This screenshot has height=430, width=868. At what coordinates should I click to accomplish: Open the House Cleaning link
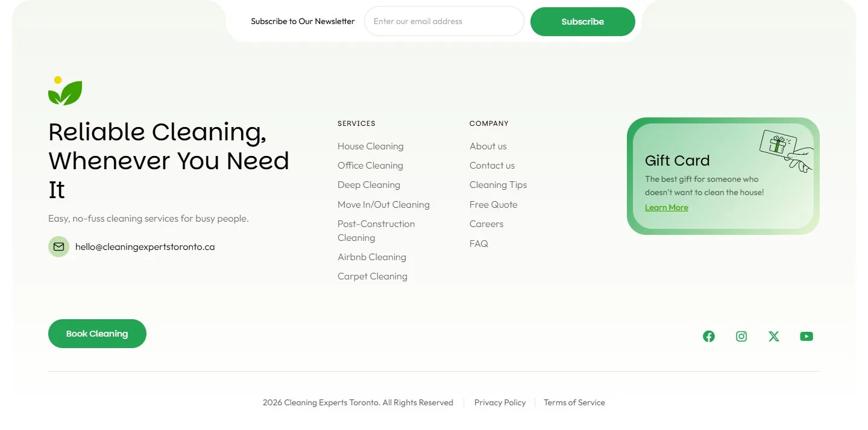pos(371,146)
